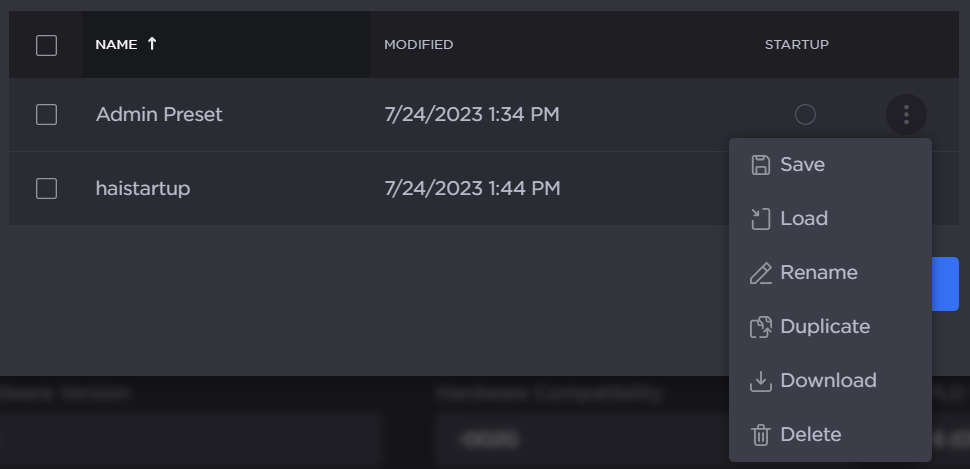
Task: Click the Duplicate copy icon
Action: pos(761,327)
